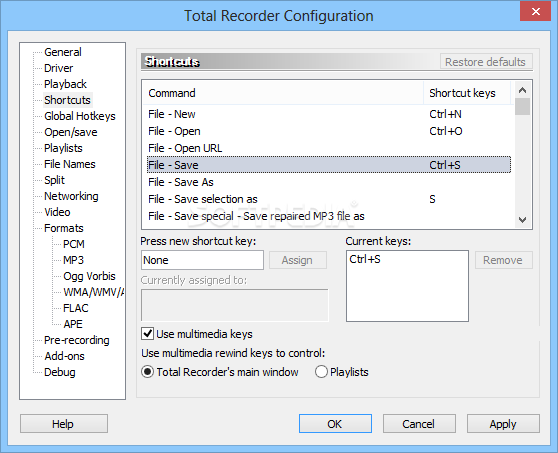The width and height of the screenshot is (558, 453).
Task: Select APE under Formats
Action: 73,325
